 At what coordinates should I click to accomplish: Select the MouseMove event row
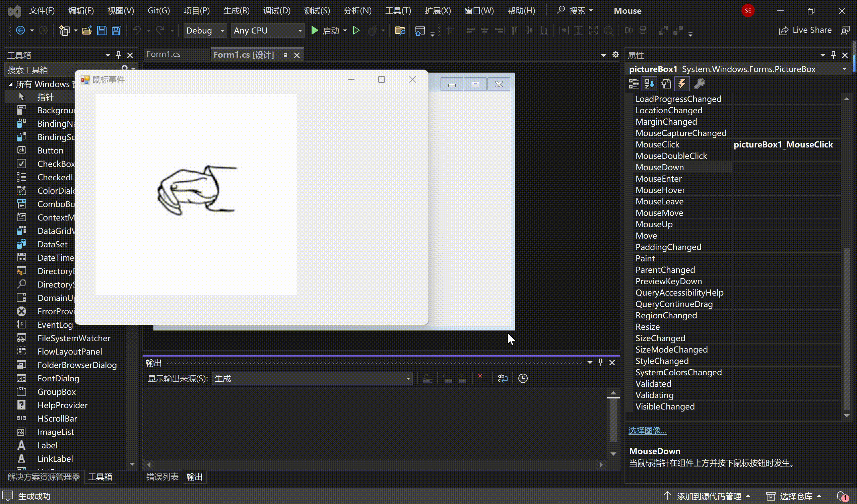point(659,213)
